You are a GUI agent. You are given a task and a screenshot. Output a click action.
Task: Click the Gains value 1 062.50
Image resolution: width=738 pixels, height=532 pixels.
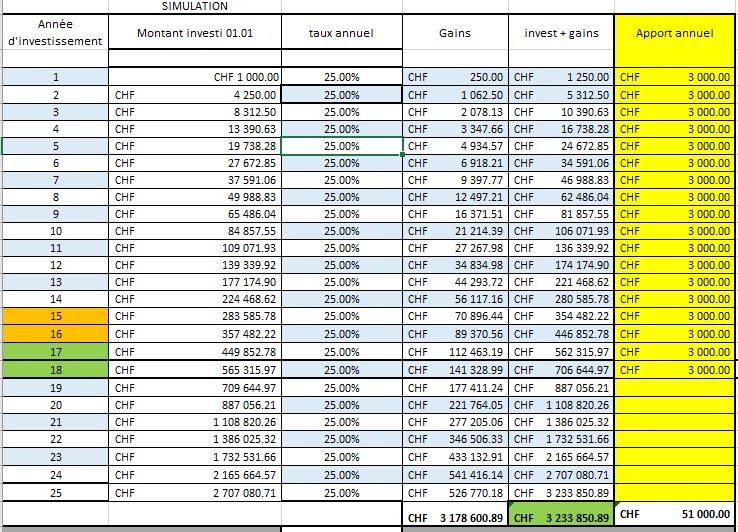tap(455, 95)
